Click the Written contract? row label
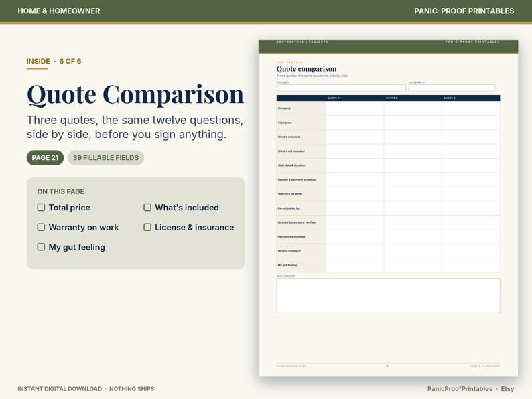 pos(289,251)
